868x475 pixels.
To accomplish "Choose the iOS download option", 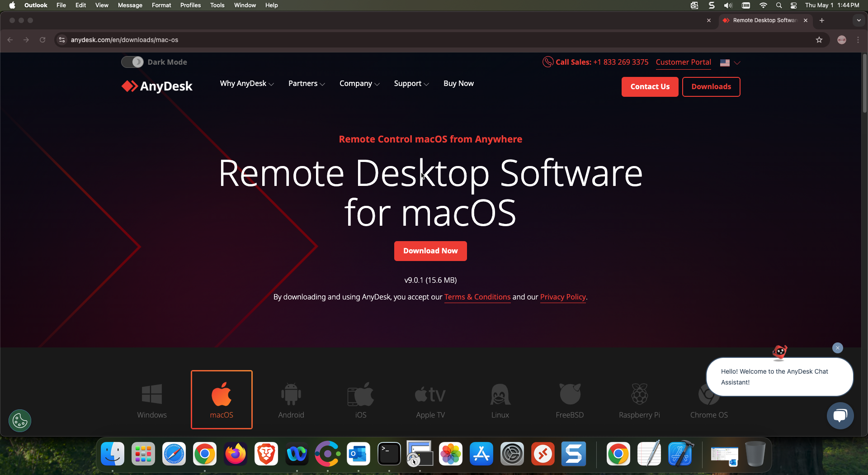I will pyautogui.click(x=361, y=400).
